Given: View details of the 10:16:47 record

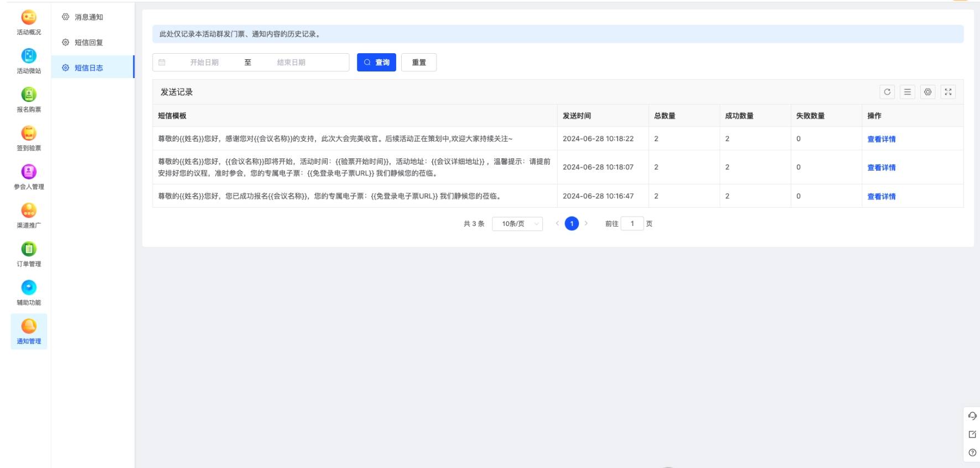Looking at the screenshot, I should pos(881,196).
